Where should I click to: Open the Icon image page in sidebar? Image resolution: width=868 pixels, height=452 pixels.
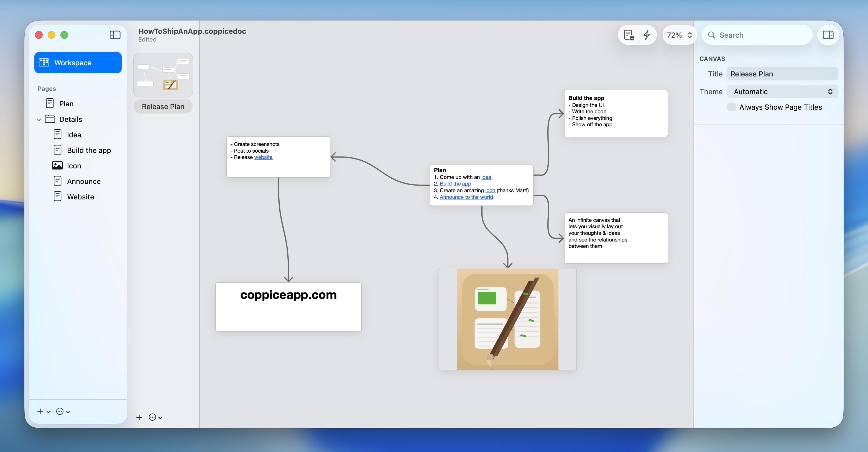click(74, 166)
